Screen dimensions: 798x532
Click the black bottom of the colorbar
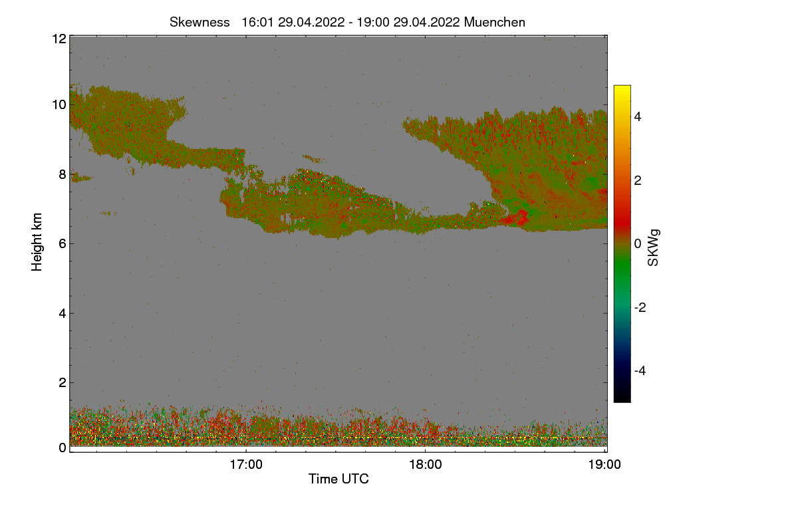pos(622,398)
